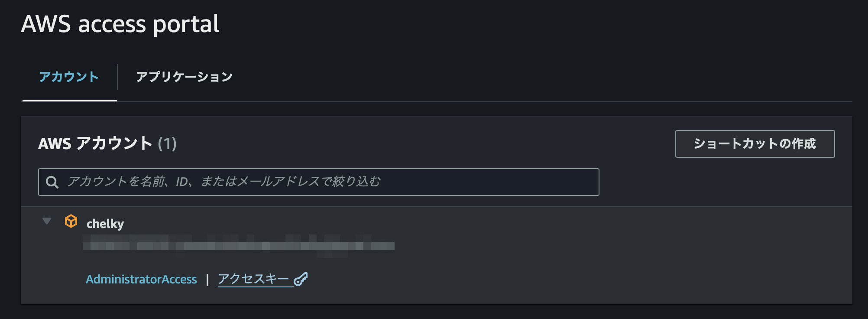
Task: Open アクセスキー to view access keys
Action: [254, 280]
